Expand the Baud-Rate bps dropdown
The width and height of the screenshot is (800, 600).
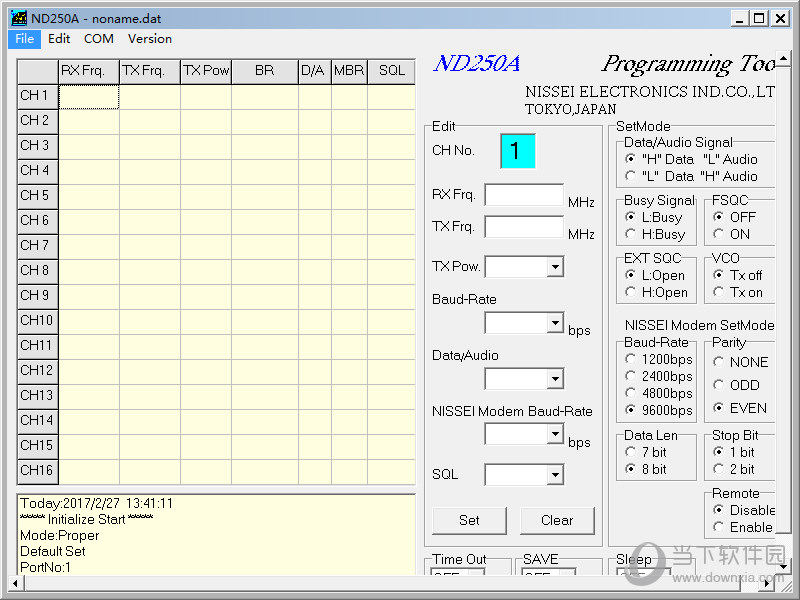[555, 323]
